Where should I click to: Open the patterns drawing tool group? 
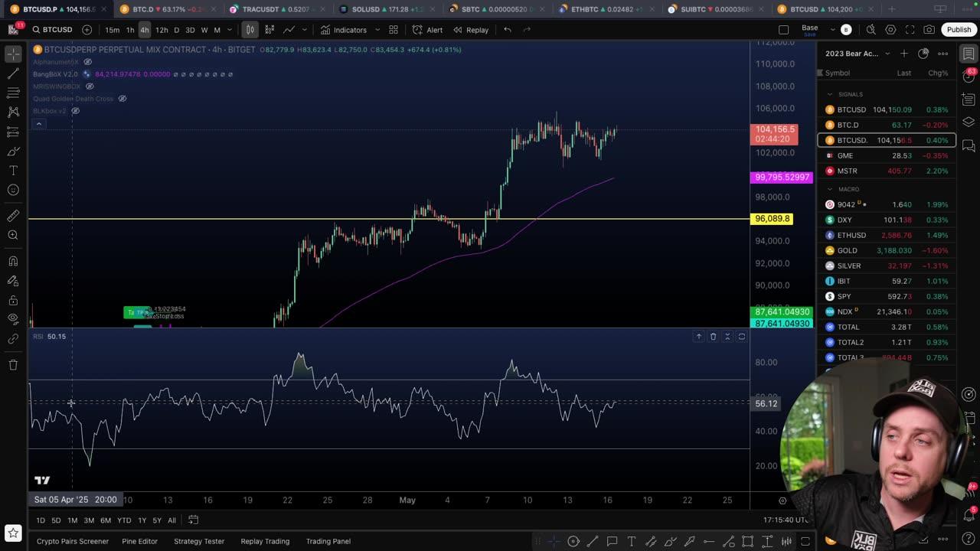(x=13, y=112)
